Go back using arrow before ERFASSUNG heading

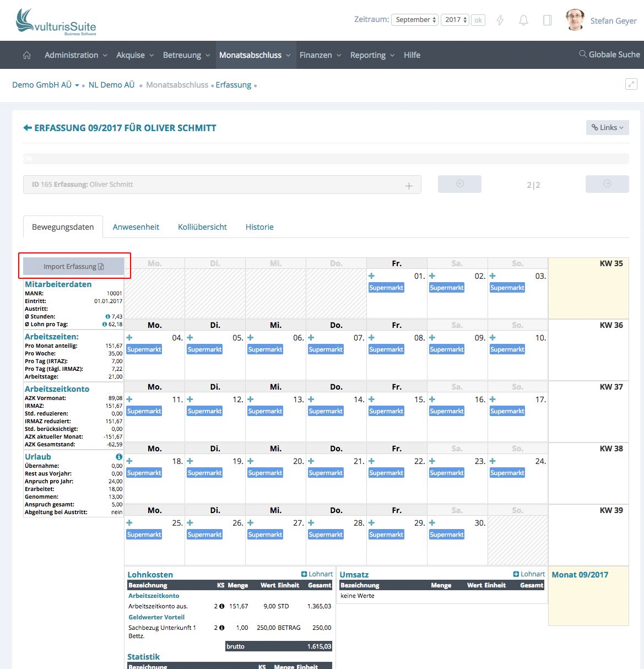[28, 128]
